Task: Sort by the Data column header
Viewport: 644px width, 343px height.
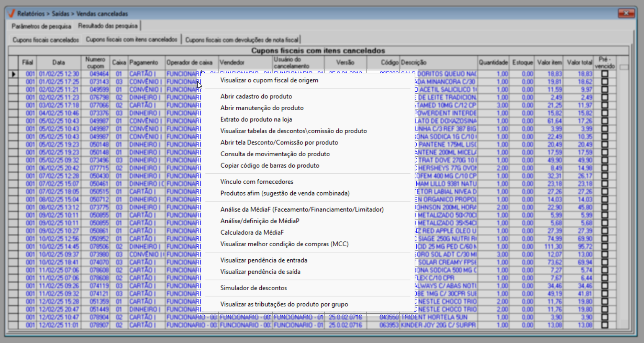Action: pos(59,62)
